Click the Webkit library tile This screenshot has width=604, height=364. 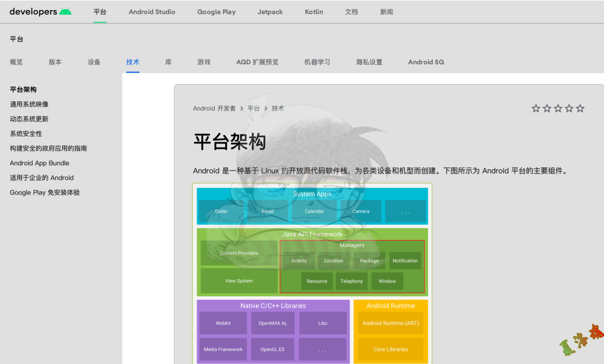click(x=223, y=322)
